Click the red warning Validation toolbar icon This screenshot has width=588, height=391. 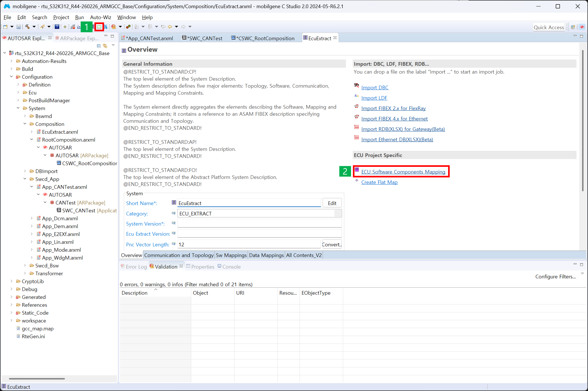pos(114,27)
